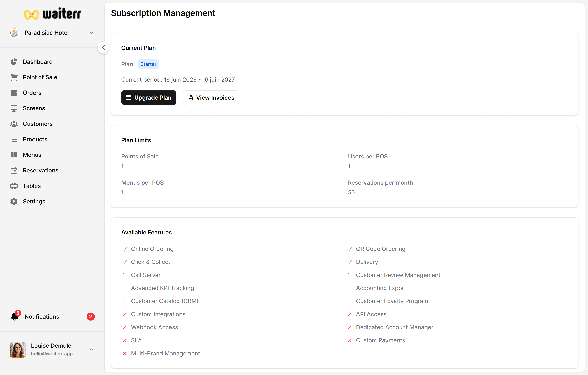Image resolution: width=588 pixels, height=375 pixels.
Task: Click the Customers people icon
Action: pyautogui.click(x=14, y=124)
